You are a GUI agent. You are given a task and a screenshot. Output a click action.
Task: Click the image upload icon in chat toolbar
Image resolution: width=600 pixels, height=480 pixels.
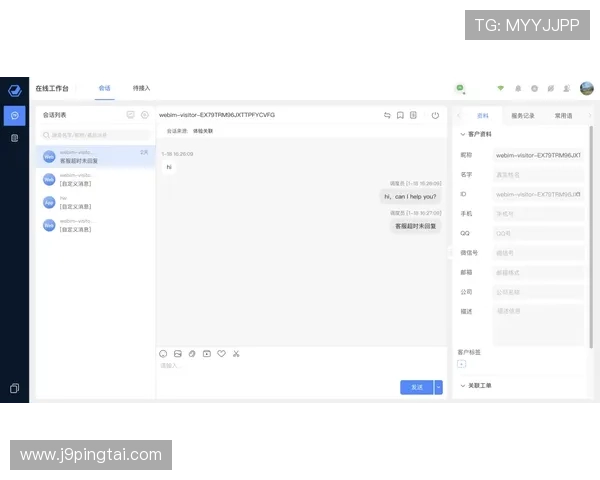coord(177,353)
